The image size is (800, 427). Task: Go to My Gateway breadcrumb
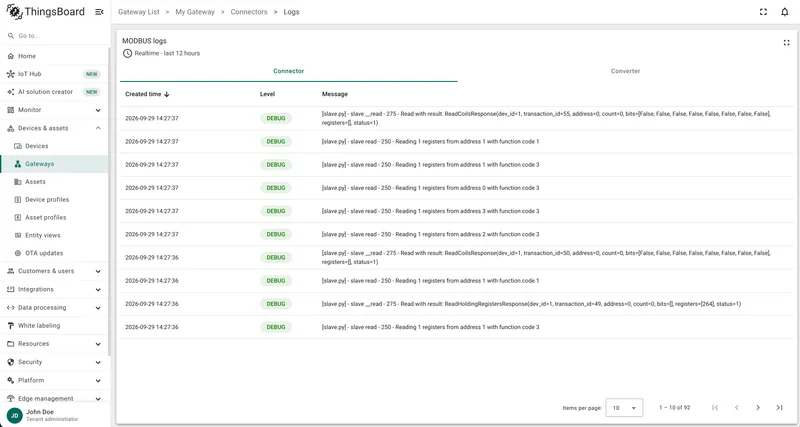click(x=195, y=12)
